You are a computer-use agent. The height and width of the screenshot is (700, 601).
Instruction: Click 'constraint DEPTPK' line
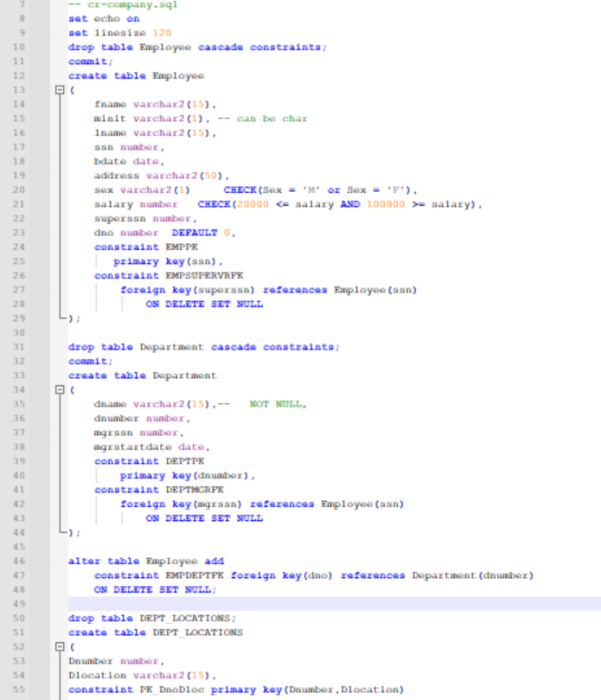(149, 461)
